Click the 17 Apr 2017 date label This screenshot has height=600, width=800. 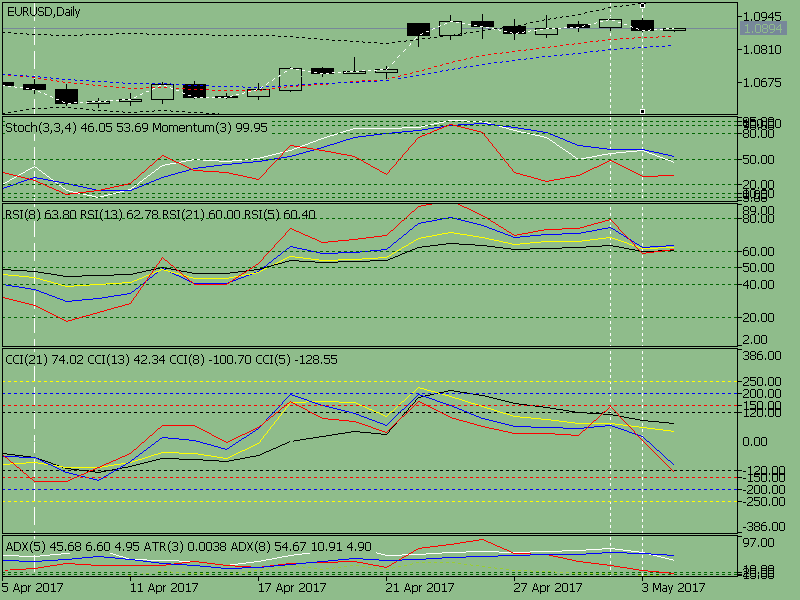point(292,588)
